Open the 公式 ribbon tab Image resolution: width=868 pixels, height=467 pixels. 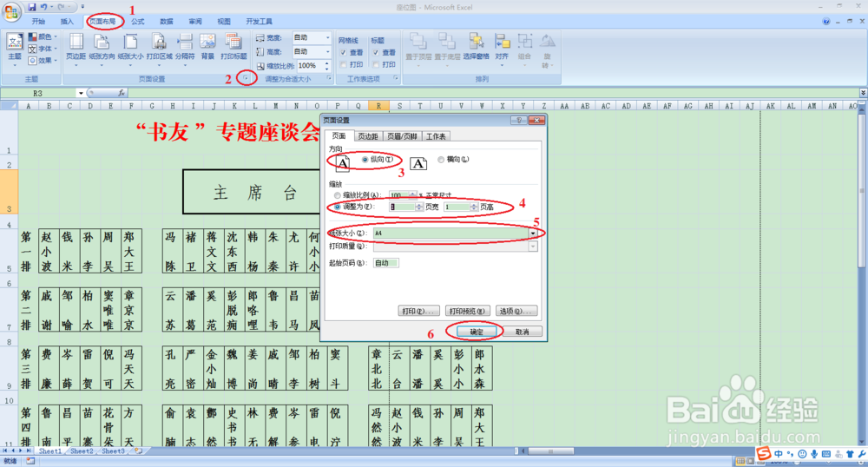(138, 22)
